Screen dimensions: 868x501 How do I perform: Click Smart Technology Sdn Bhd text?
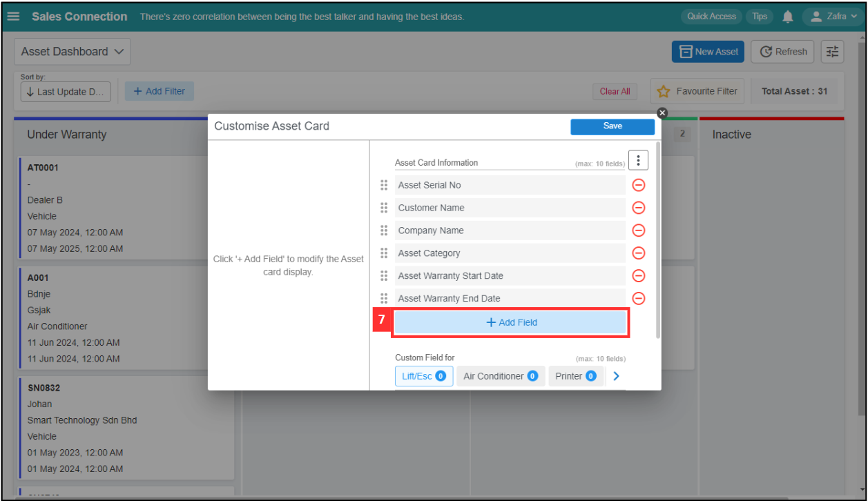click(82, 420)
